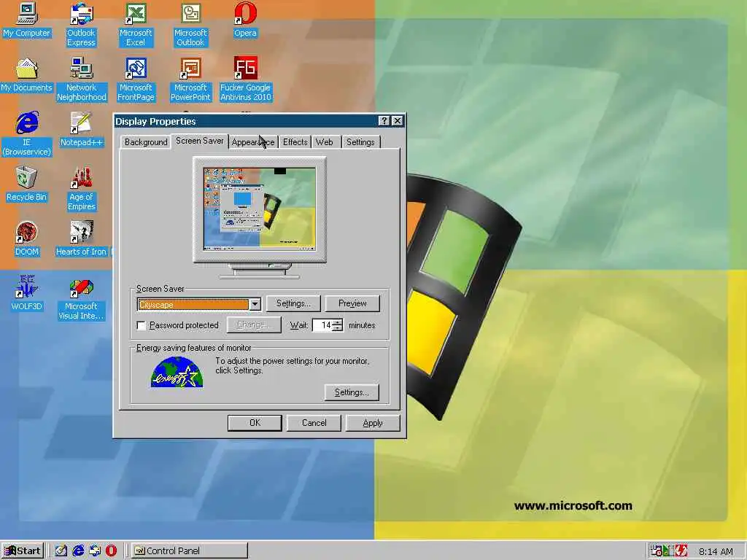Increase Wait minutes with up arrow
Image resolution: width=747 pixels, height=560 pixels.
[338, 322]
